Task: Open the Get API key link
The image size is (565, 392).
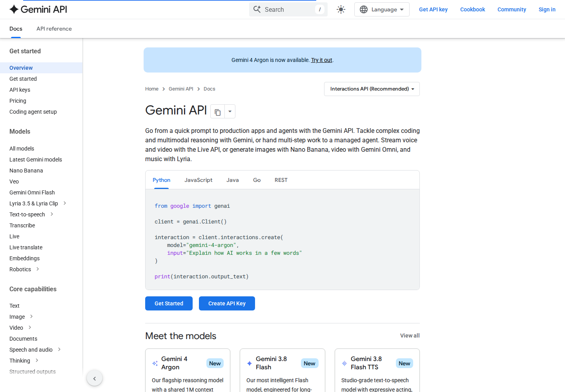Action: pyautogui.click(x=433, y=9)
